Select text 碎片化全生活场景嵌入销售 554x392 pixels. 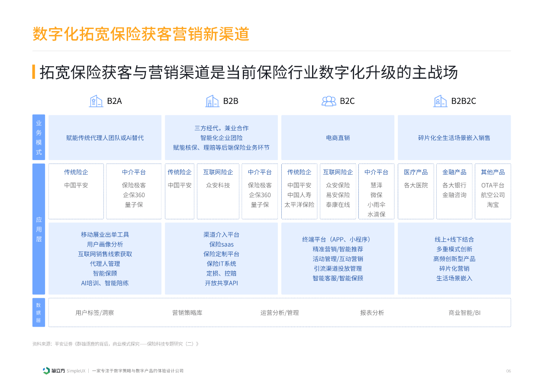click(454, 138)
